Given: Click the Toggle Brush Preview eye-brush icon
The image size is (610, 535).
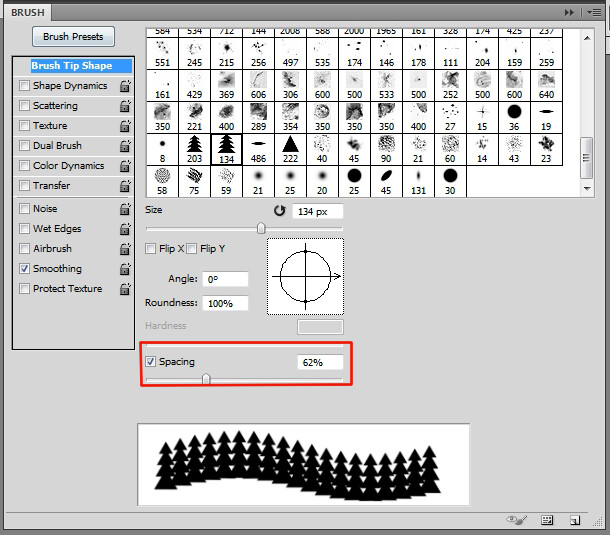Looking at the screenshot, I should [516, 520].
